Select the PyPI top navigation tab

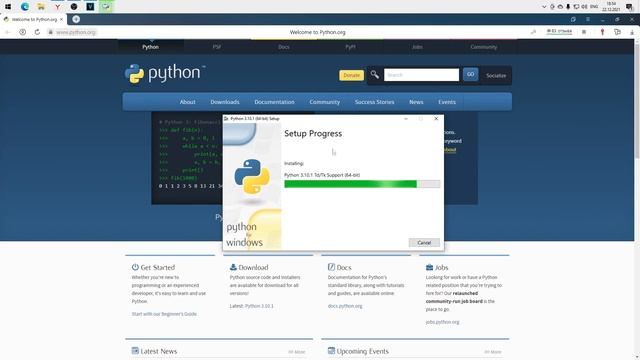350,47
